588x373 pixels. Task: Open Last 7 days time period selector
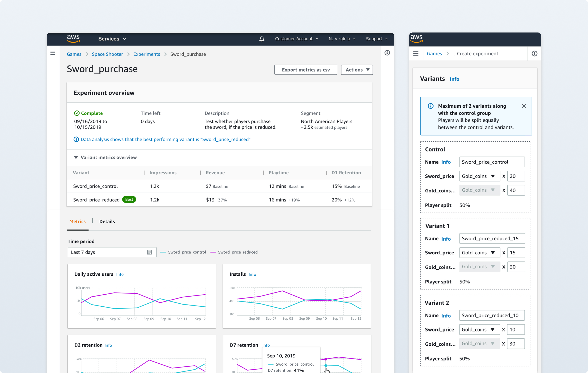(112, 252)
